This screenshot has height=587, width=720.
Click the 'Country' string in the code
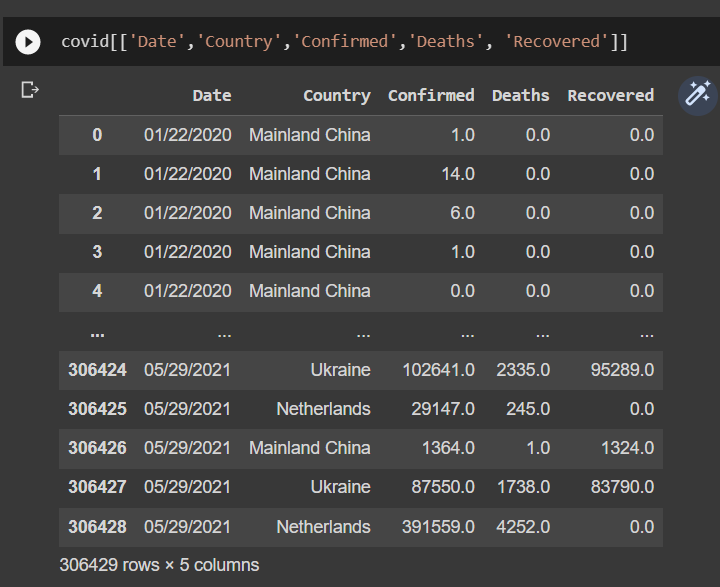pyautogui.click(x=239, y=42)
